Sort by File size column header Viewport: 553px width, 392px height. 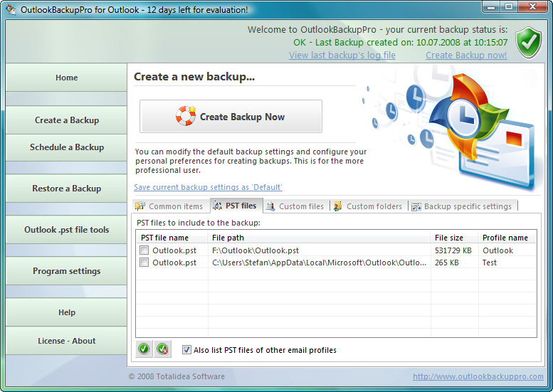tap(454, 238)
